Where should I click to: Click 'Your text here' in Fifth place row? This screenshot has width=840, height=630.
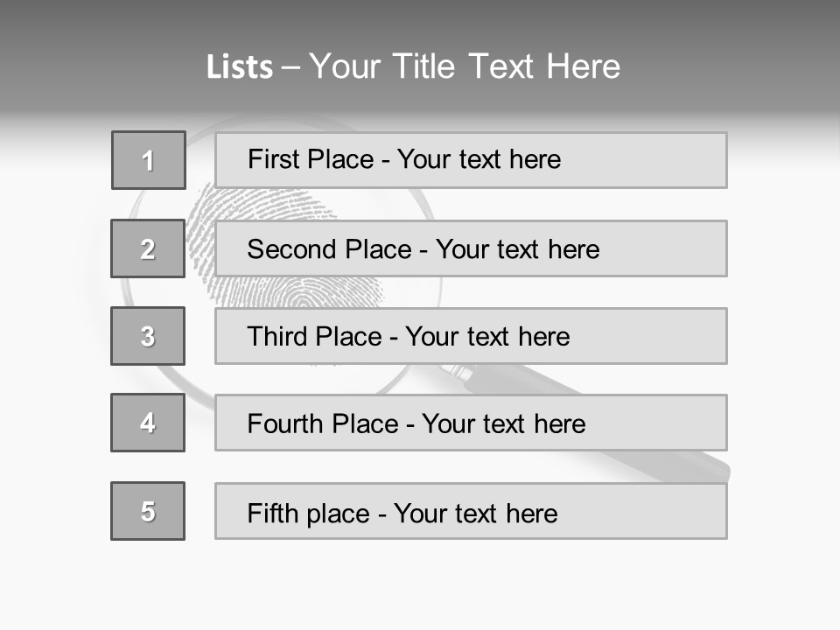tap(476, 514)
